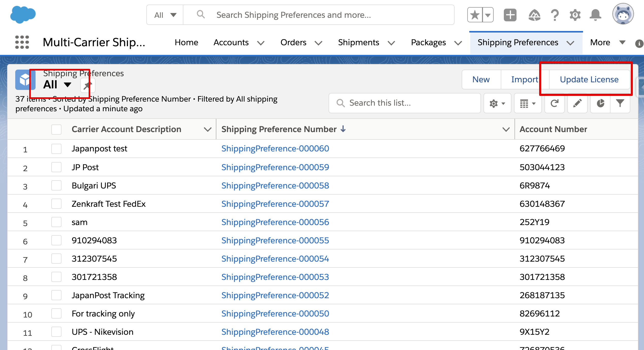The width and height of the screenshot is (644, 350).
Task: Expand the Accounts tab chevron
Action: tap(261, 43)
